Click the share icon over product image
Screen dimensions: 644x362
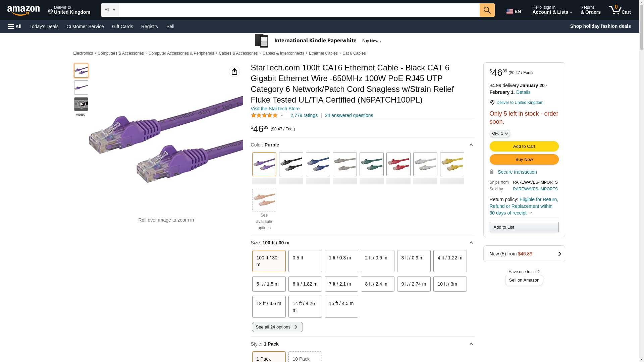[234, 71]
